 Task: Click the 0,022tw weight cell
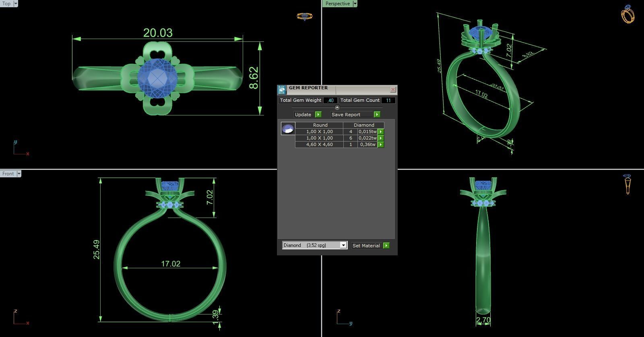368,138
